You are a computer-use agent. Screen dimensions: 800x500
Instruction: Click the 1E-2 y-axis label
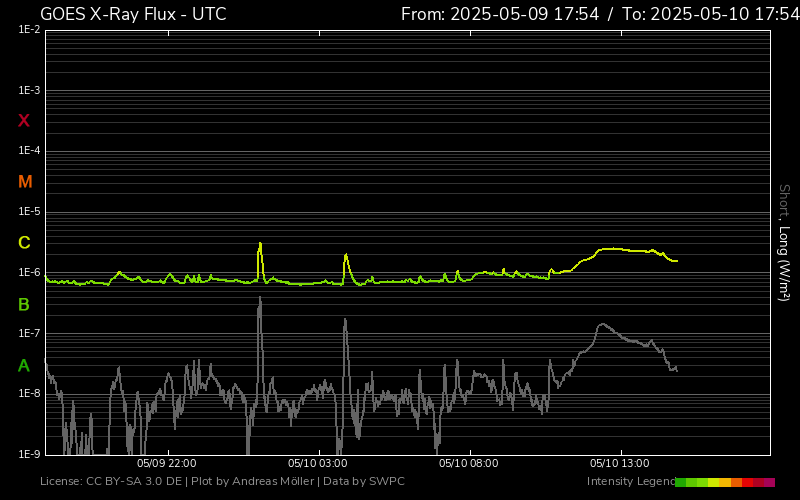[29, 30]
